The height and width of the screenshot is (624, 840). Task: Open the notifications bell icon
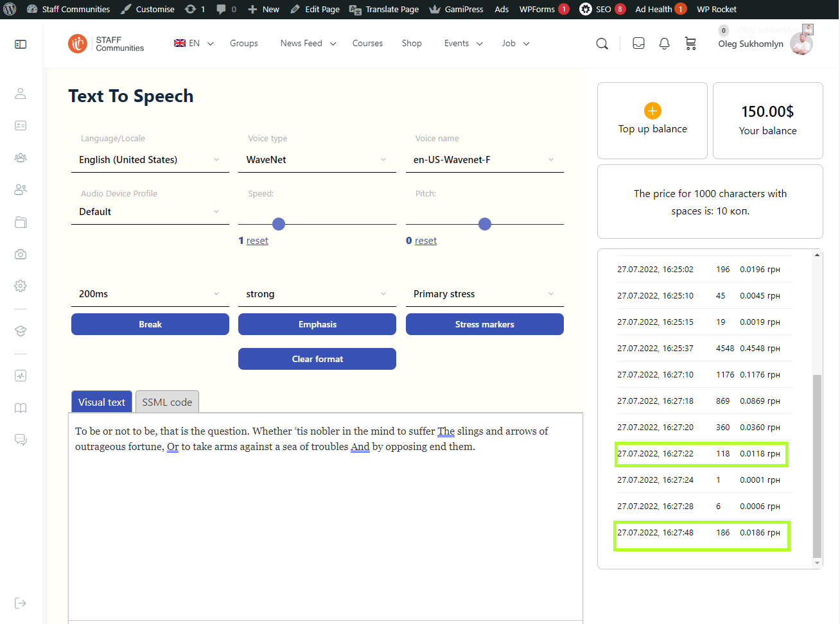coord(664,44)
